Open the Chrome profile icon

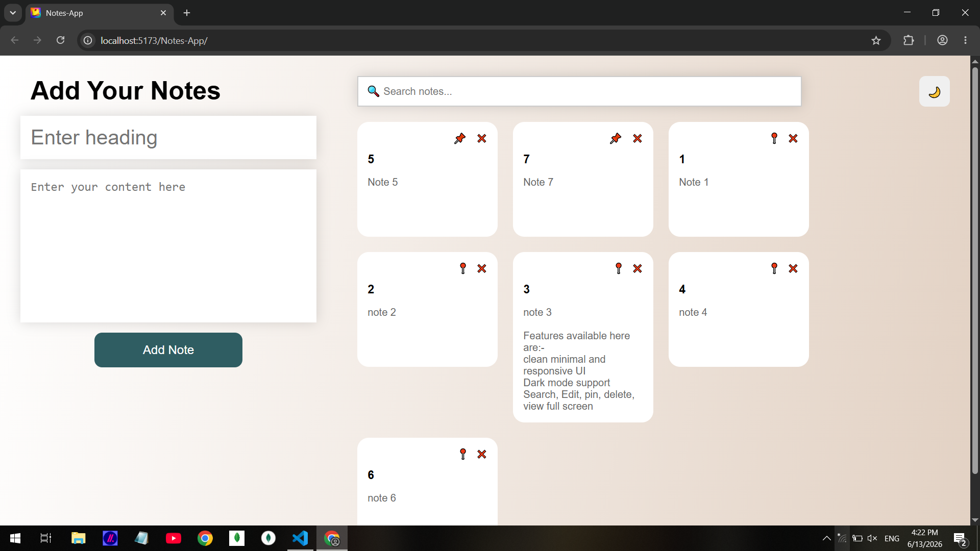pyautogui.click(x=943, y=40)
